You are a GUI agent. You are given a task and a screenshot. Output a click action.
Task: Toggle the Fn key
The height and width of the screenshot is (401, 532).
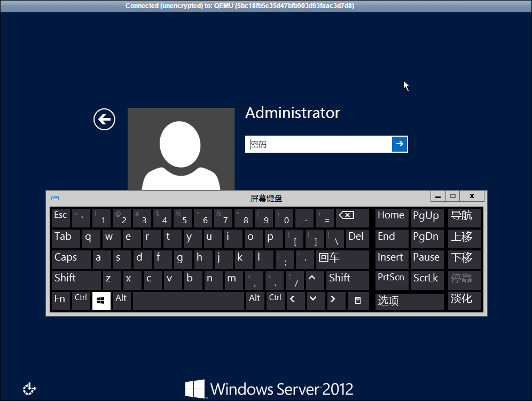coord(61,301)
